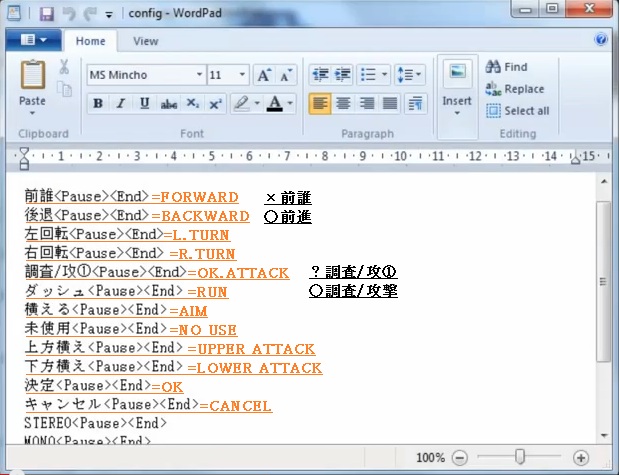Image resolution: width=619 pixels, height=475 pixels.
Task: Click the Cut scissors icon
Action: tap(64, 68)
